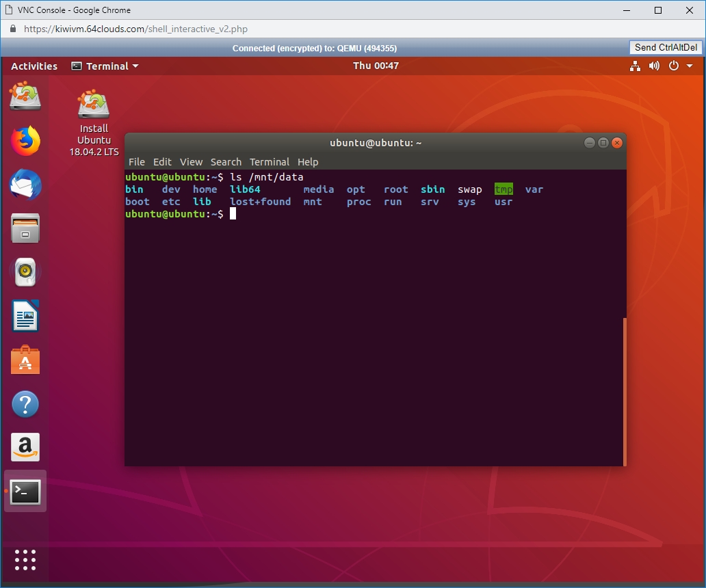Click the Send CtrlAltDel button
706x588 pixels.
click(x=666, y=47)
